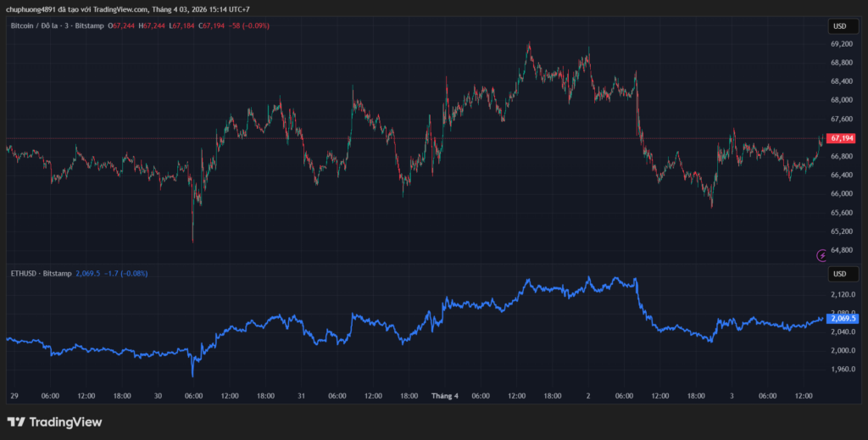The height and width of the screenshot is (440, 868).
Task: Click the 69,200 price axis level
Action: [x=841, y=43]
